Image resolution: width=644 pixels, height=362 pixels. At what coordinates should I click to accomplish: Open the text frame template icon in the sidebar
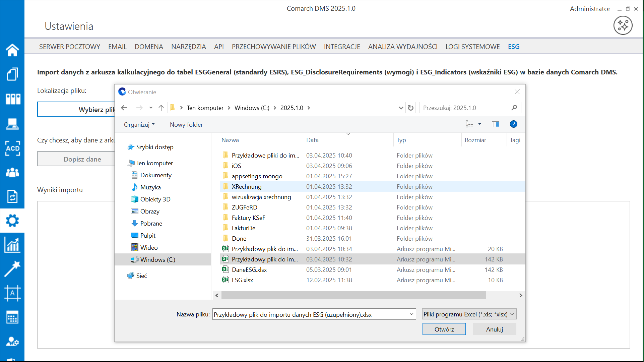tap(12, 293)
